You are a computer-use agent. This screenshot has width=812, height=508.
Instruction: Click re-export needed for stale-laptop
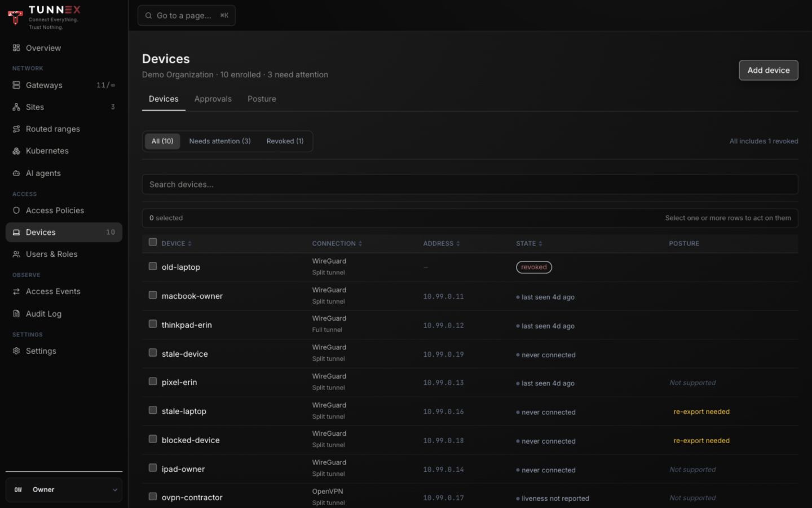tap(701, 411)
